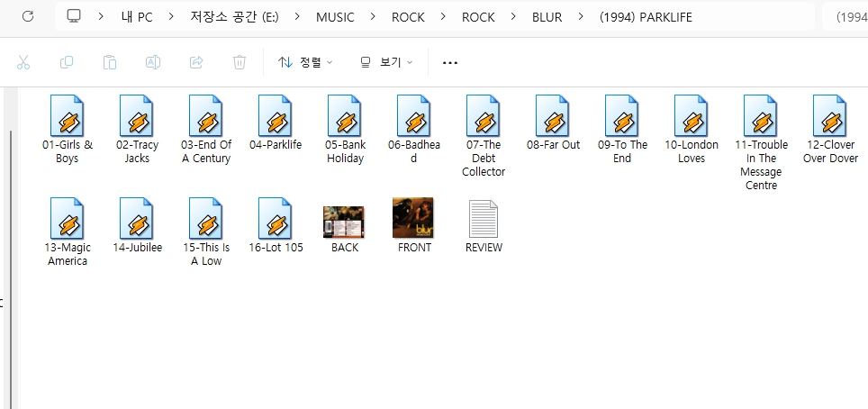Click the Delete trash can icon

pos(240,62)
